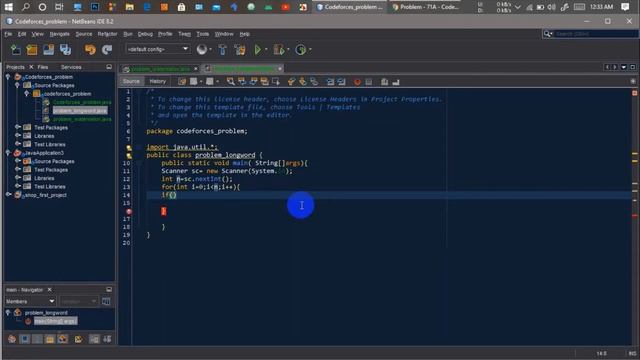Toggle Show Fields filter in Navigator

(x=24, y=339)
